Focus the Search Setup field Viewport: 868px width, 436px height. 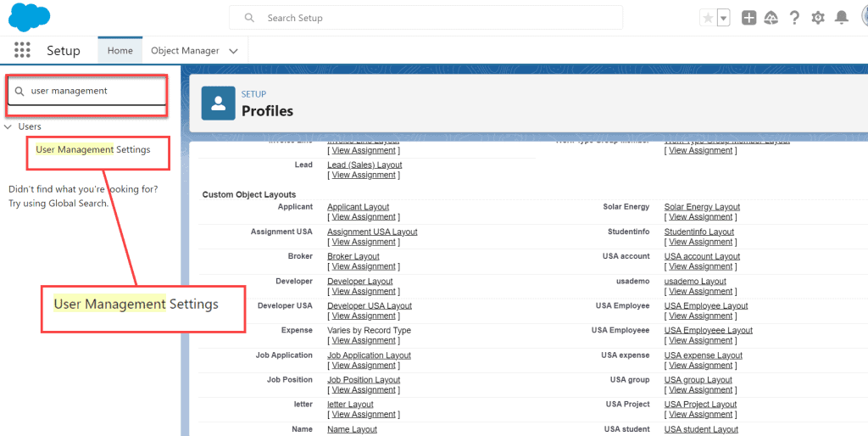pos(426,18)
